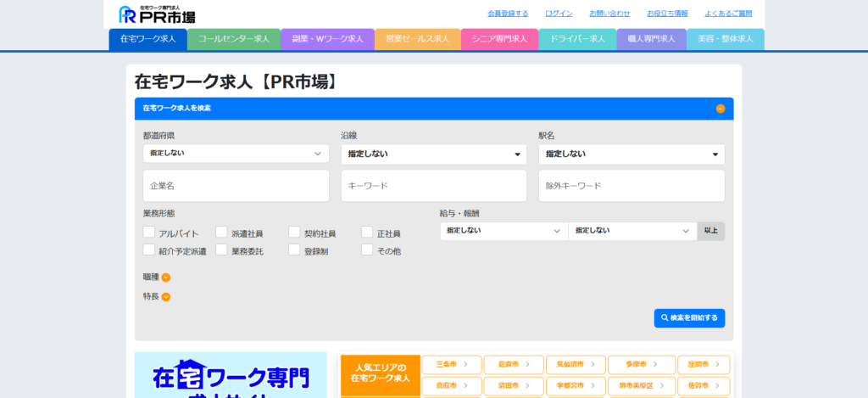Open the 沿線 dropdown
The height and width of the screenshot is (398, 868).
click(x=434, y=154)
